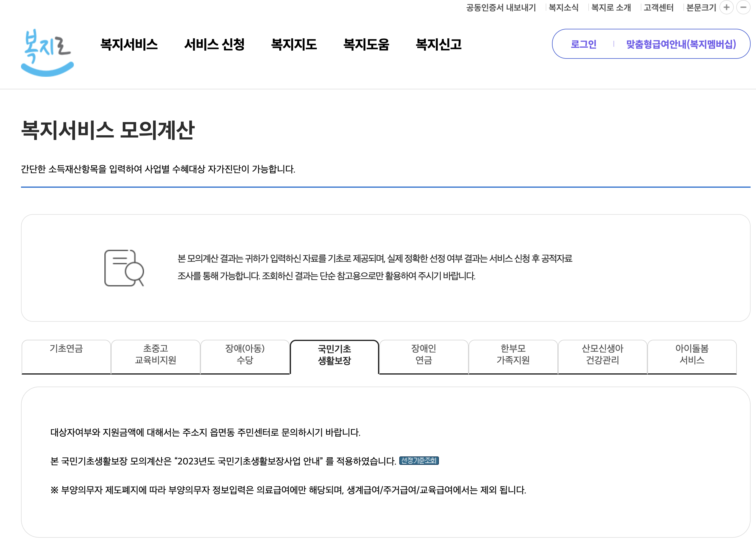Open 맞춤형급여안내(복지멤버십) link
Image resolution: width=756 pixels, height=544 pixels.
tap(681, 44)
